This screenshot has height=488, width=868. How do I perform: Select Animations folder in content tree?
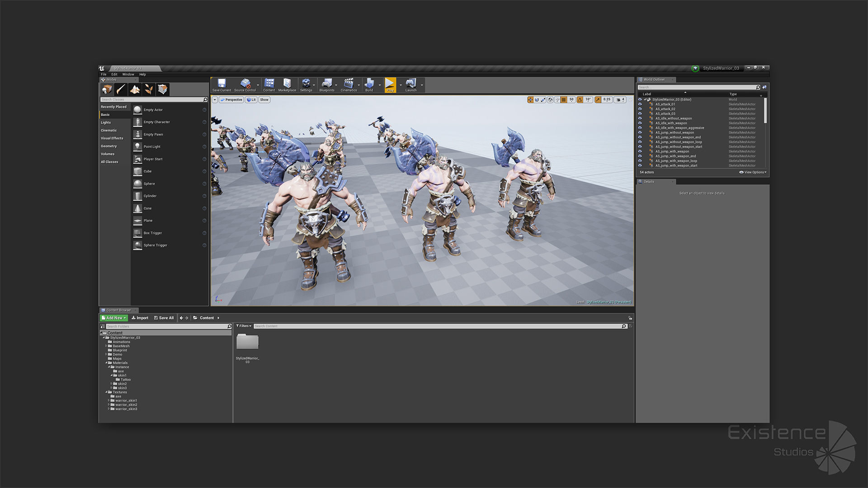[119, 342]
